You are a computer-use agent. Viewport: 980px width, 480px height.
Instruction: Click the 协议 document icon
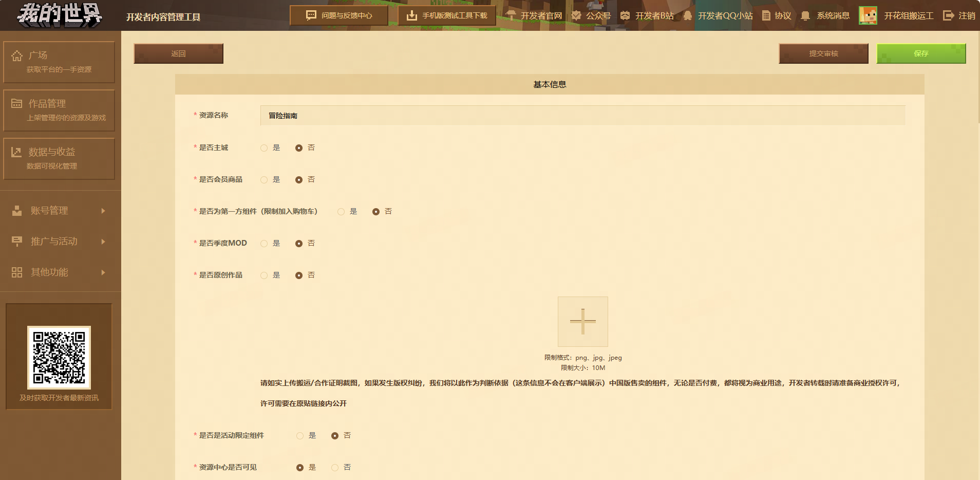pos(766,16)
